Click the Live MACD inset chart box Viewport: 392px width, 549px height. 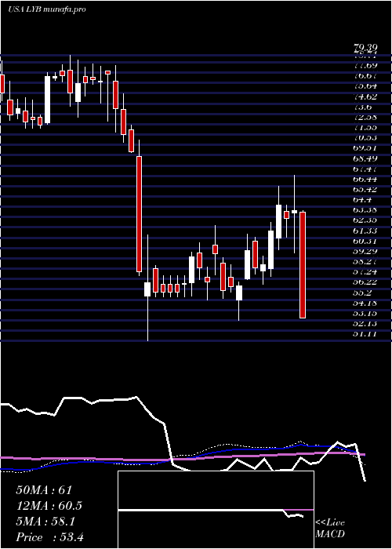[216, 510]
